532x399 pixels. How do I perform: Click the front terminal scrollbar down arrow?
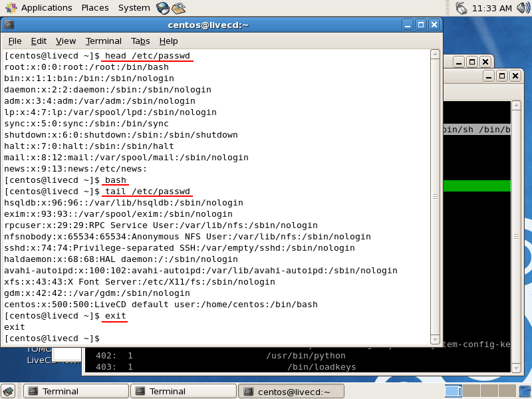coord(435,339)
